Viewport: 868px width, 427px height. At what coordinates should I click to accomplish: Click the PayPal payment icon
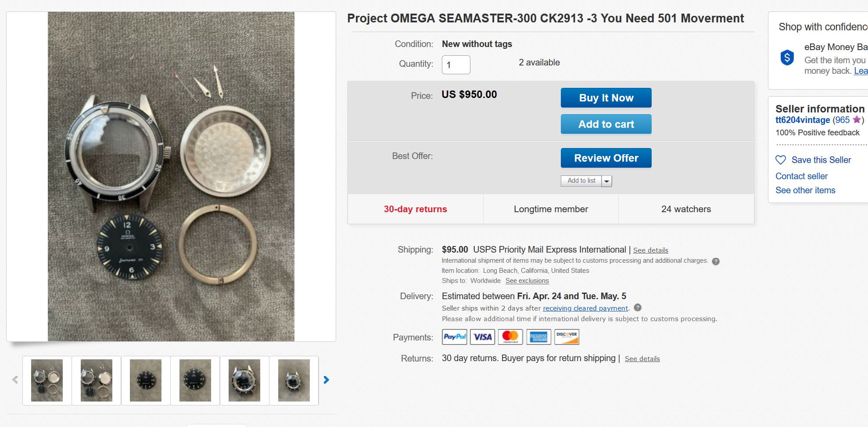pos(454,337)
